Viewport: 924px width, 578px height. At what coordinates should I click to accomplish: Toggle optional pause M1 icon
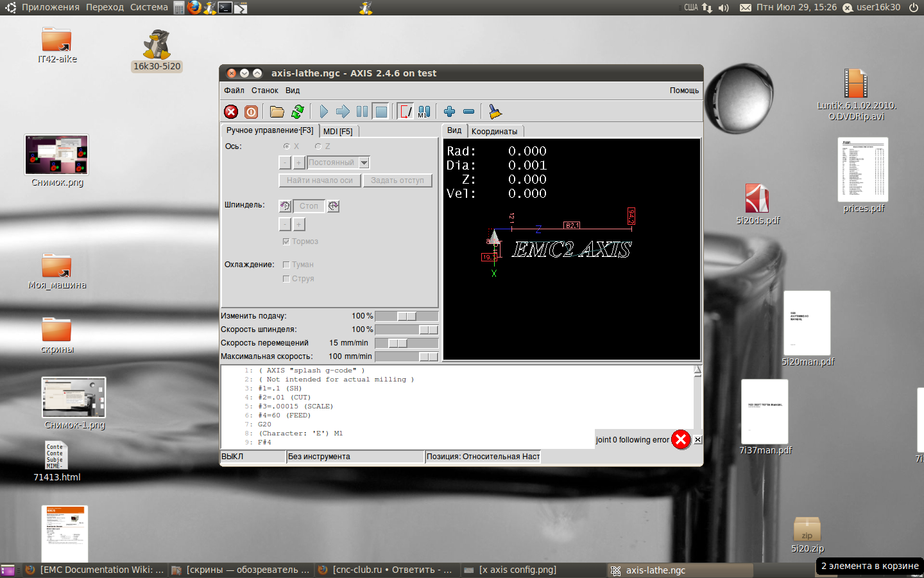tap(424, 112)
